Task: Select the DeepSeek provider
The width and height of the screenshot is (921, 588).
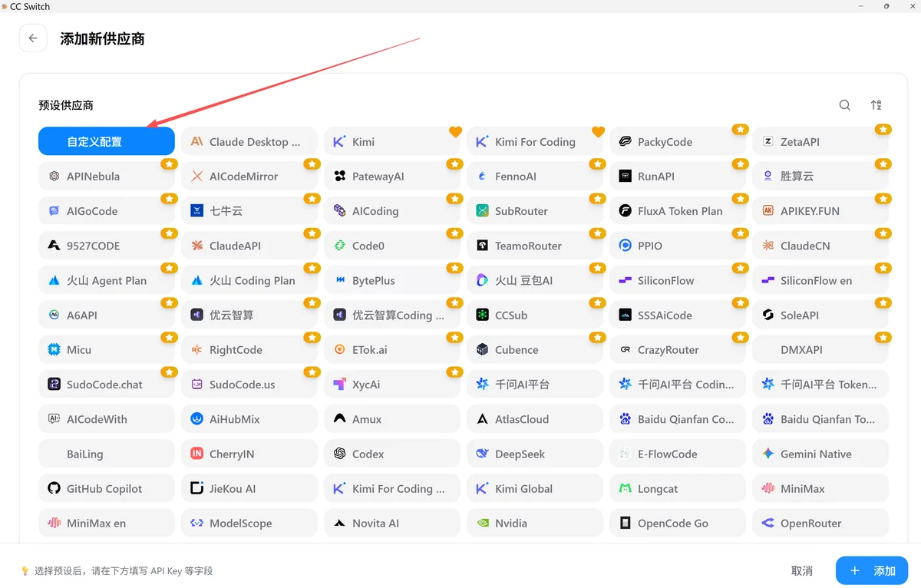Action: pos(535,454)
